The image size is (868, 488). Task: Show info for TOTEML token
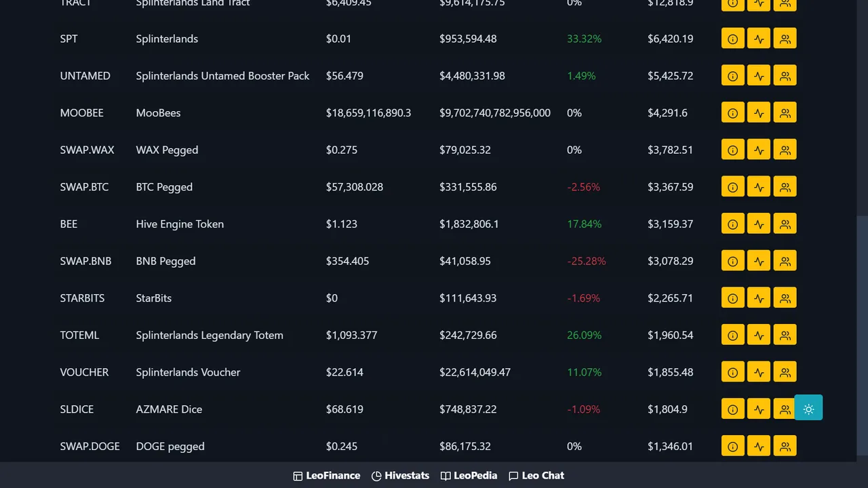[732, 335]
